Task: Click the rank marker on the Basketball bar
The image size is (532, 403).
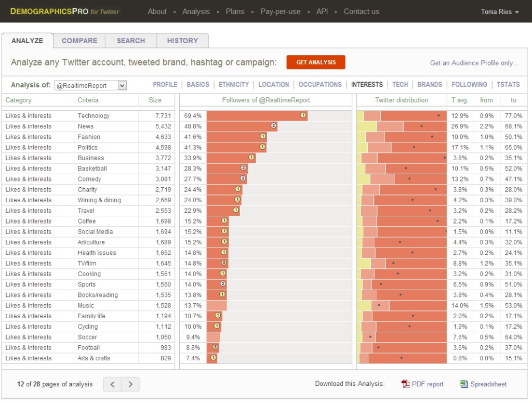Action: pyautogui.click(x=243, y=168)
